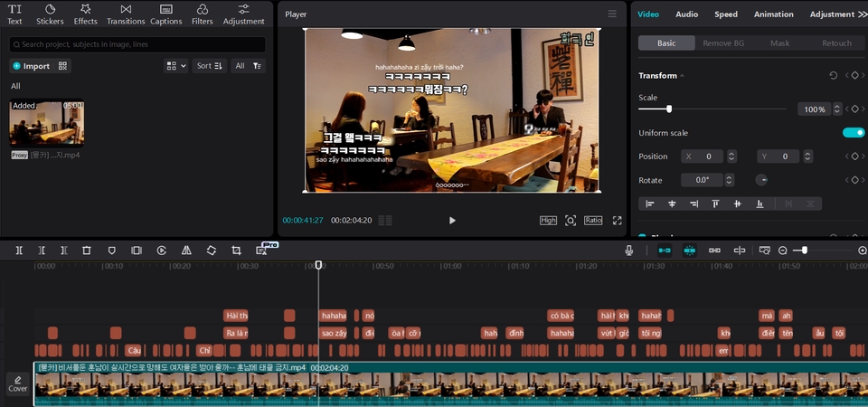Open the All filter dropdown
868x407 pixels.
(248, 66)
